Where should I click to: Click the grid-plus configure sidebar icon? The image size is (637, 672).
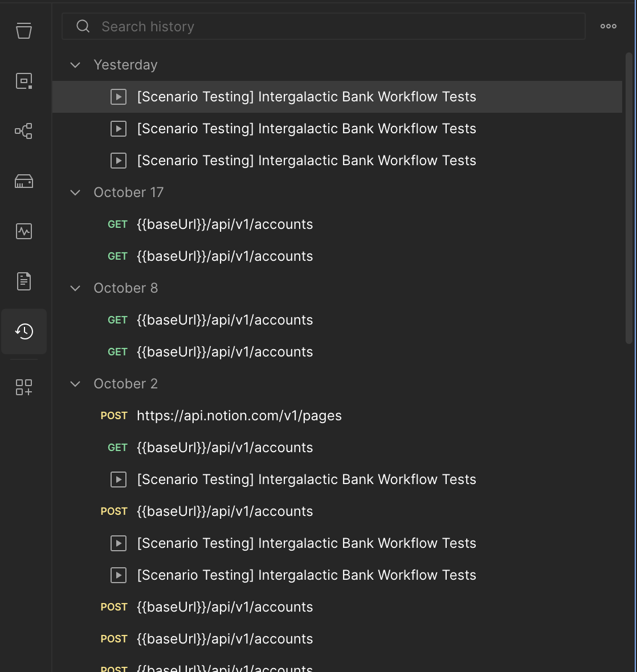pyautogui.click(x=24, y=387)
